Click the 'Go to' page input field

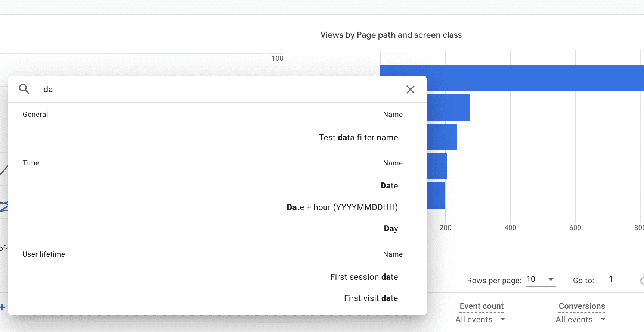(610, 279)
